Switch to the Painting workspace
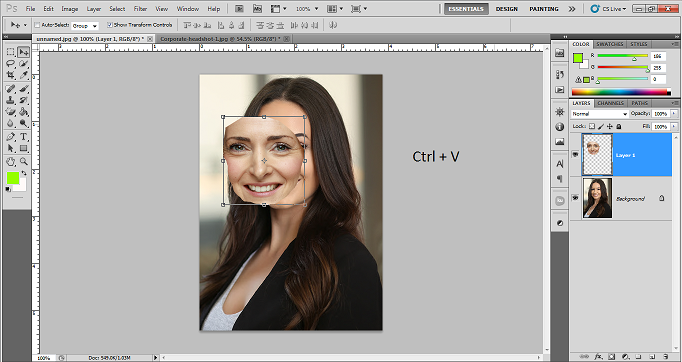 [x=544, y=9]
